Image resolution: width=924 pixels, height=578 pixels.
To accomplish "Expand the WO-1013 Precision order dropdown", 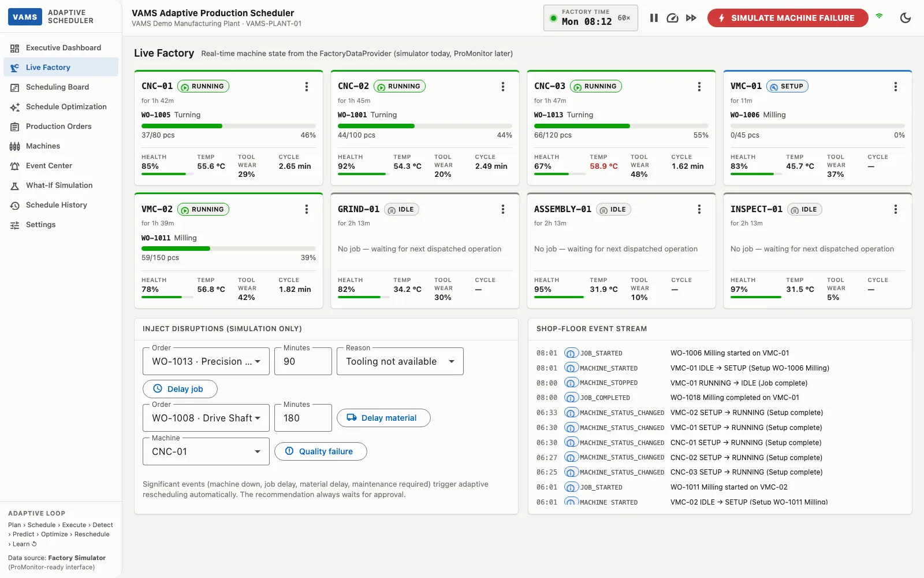I will (206, 361).
